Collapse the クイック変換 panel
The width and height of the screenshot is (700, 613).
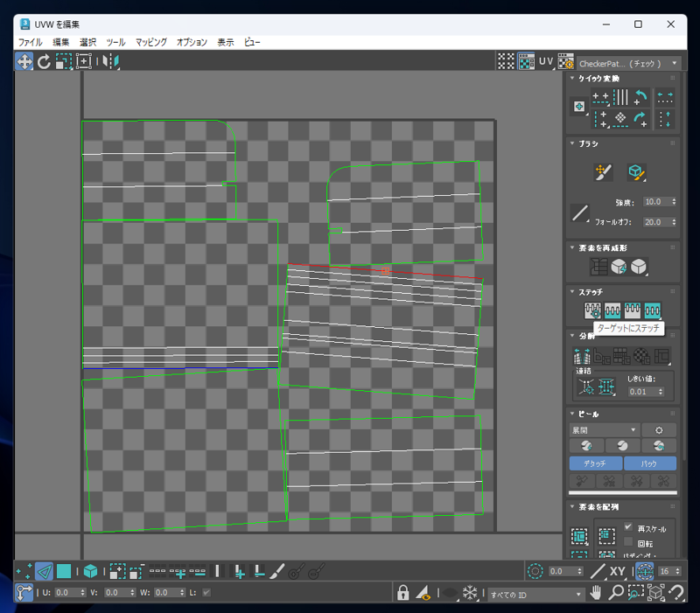coord(572,78)
